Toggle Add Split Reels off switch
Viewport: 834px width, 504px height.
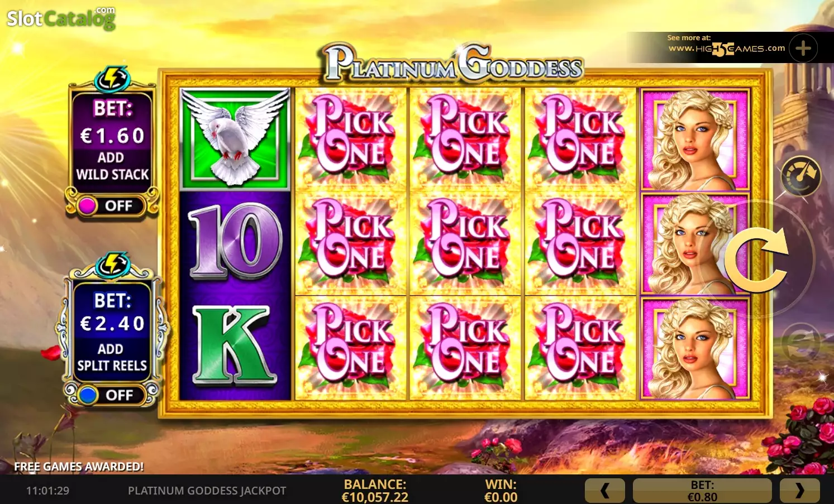(x=112, y=395)
